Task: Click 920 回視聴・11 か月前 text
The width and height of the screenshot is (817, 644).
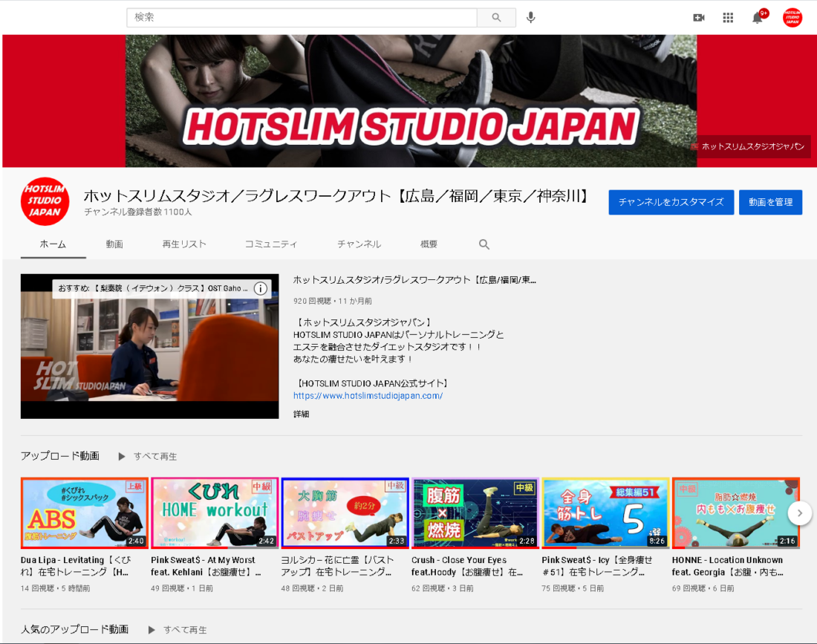Action: point(333,301)
